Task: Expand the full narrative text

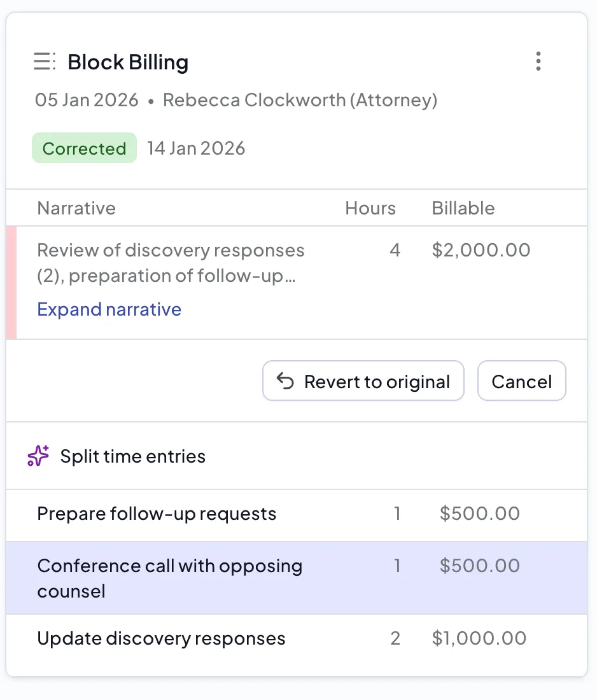Action: click(x=109, y=309)
